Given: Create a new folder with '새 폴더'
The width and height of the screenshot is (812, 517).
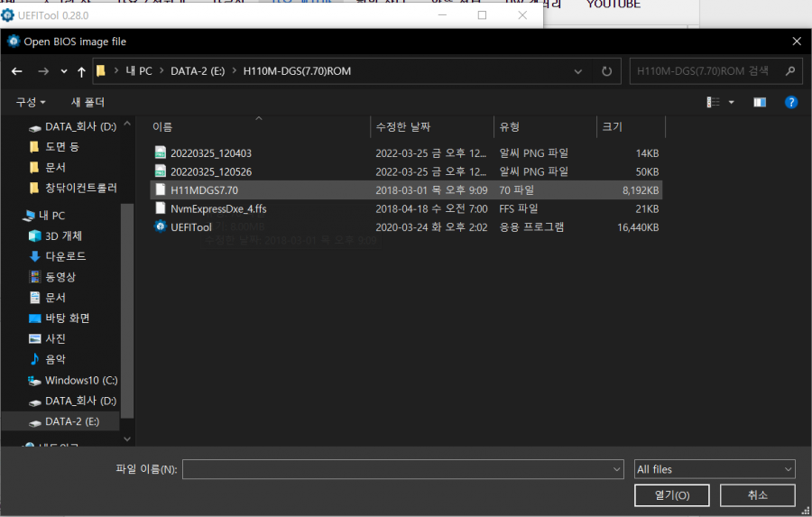Looking at the screenshot, I should pos(88,102).
